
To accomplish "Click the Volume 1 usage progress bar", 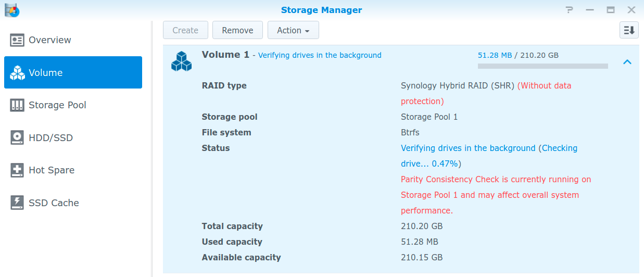I will pyautogui.click(x=543, y=66).
